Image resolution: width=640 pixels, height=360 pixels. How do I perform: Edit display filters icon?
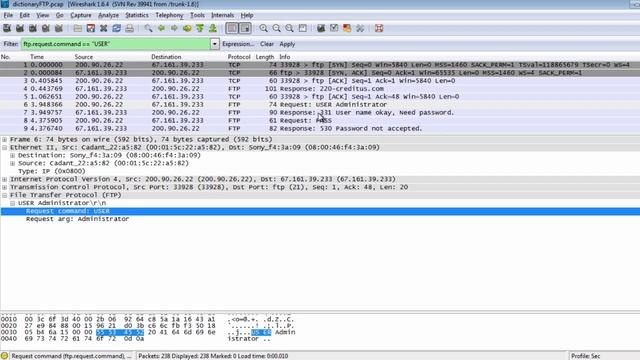334,28
